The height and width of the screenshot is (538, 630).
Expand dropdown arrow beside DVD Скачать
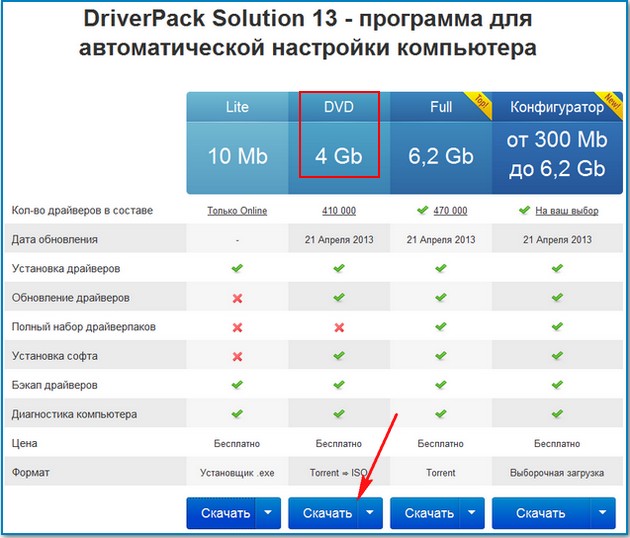(x=370, y=513)
